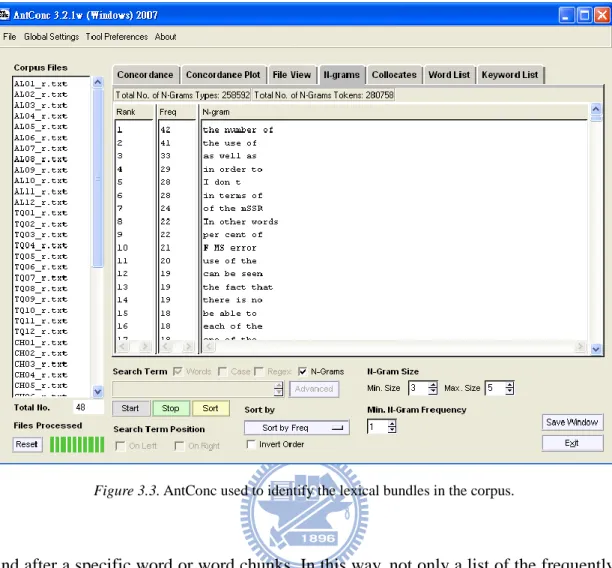612x568 pixels.
Task: Click N-gram column left scroll arrow
Action: (x=209, y=346)
